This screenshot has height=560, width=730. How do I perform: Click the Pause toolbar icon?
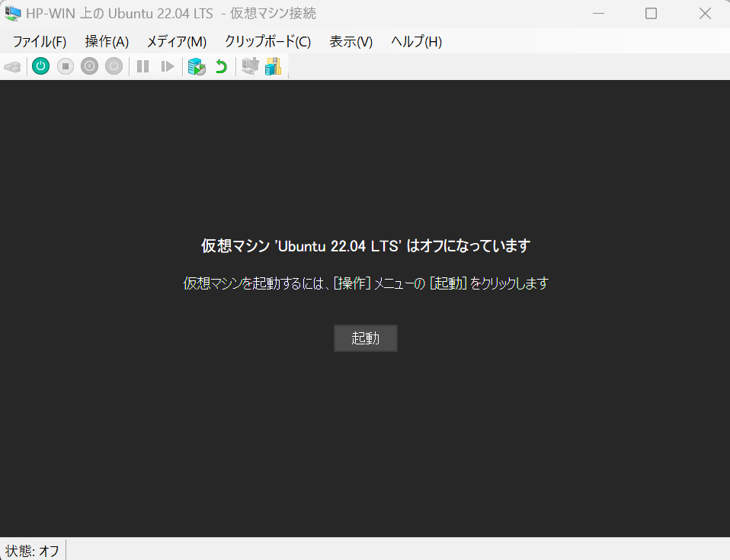coord(143,66)
